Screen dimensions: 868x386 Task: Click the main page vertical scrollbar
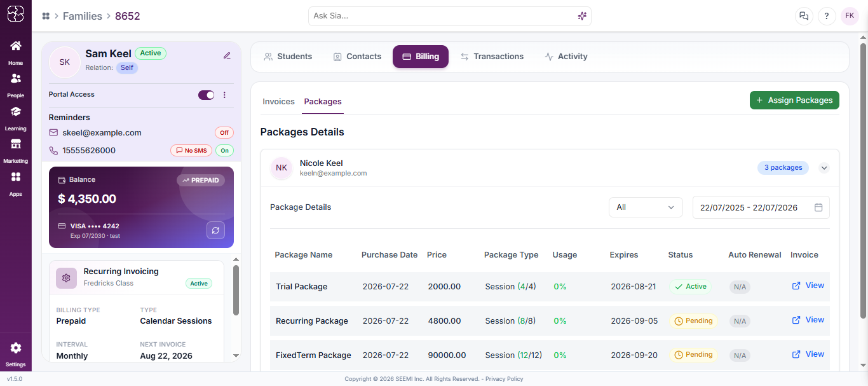pos(863,181)
